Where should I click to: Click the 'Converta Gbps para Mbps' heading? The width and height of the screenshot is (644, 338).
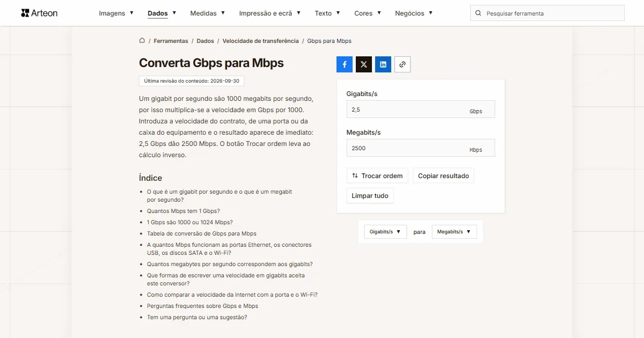coord(211,63)
